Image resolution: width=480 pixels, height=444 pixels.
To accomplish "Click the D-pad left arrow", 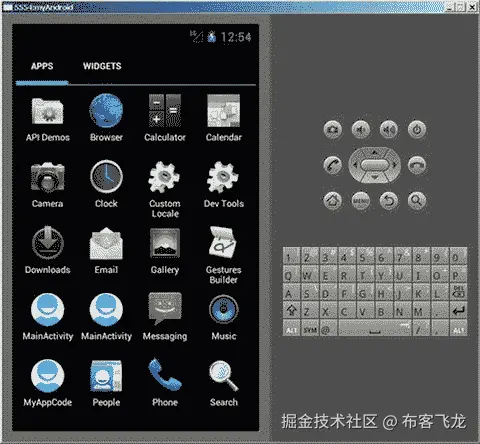I will tap(355, 165).
